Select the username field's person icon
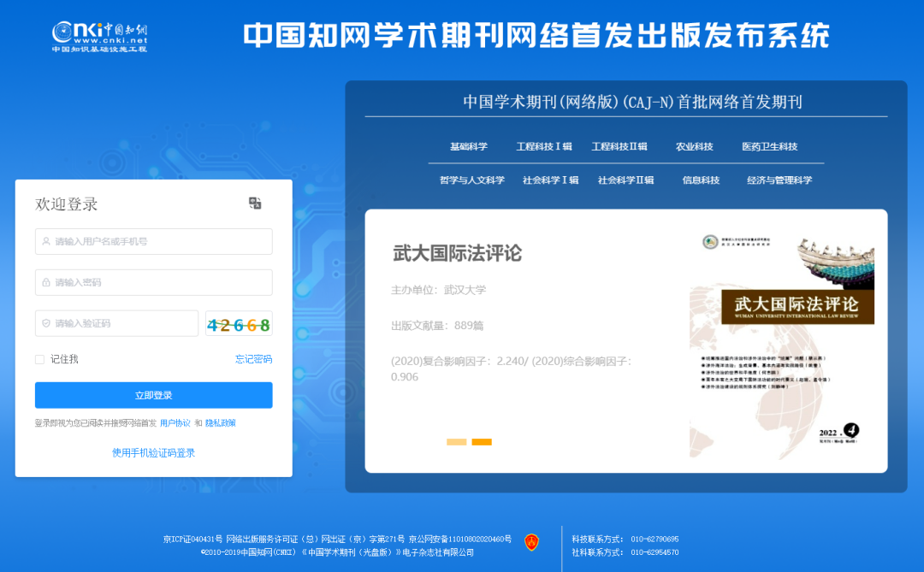 click(x=46, y=241)
